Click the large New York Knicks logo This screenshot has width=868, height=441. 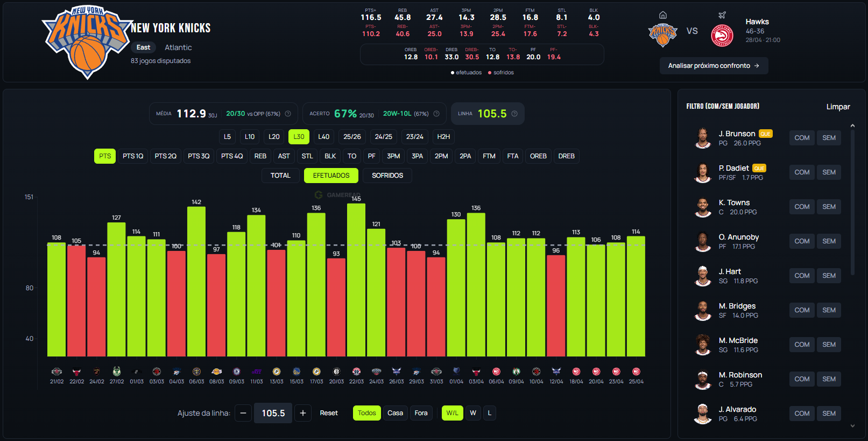88,43
